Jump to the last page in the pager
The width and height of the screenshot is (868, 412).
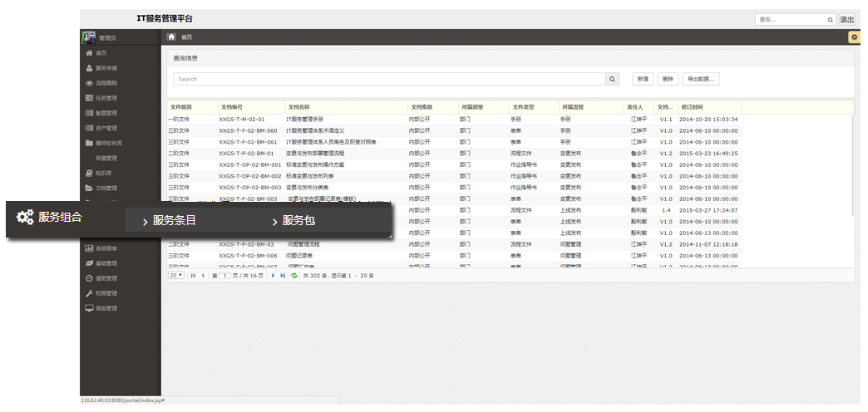(x=283, y=275)
